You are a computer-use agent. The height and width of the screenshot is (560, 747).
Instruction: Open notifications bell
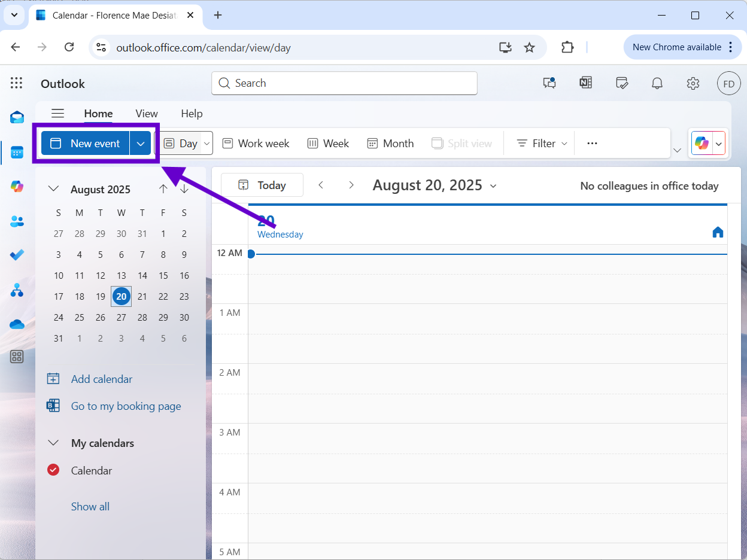(x=657, y=83)
